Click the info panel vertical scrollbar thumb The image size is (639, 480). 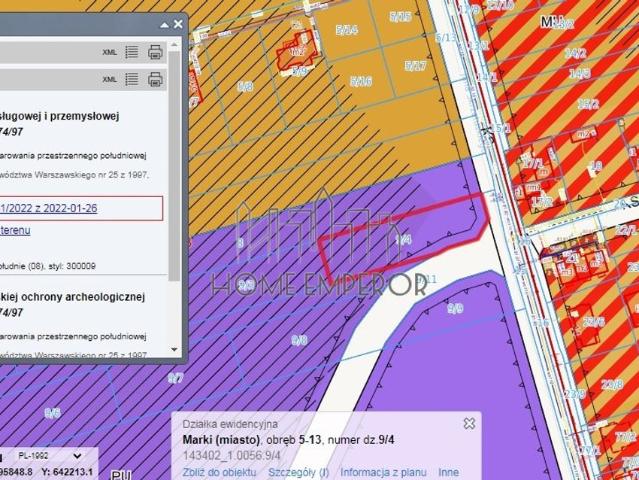pyautogui.click(x=175, y=150)
